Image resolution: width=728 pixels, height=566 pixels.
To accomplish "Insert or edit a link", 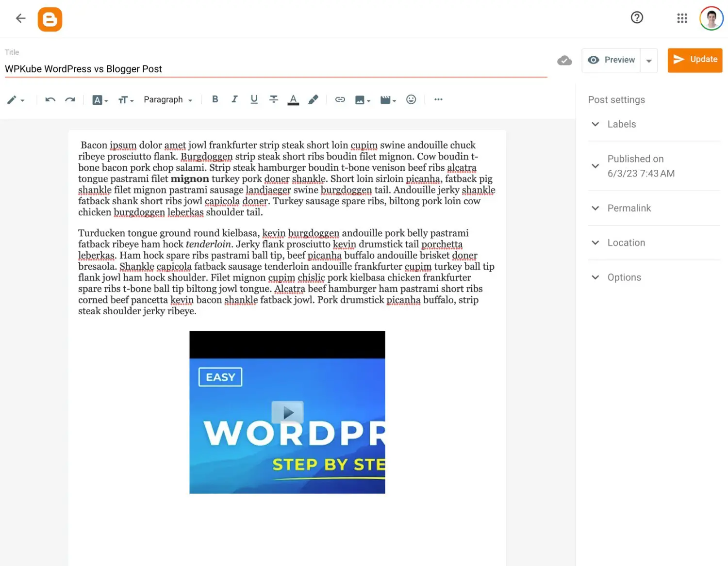I will [340, 99].
